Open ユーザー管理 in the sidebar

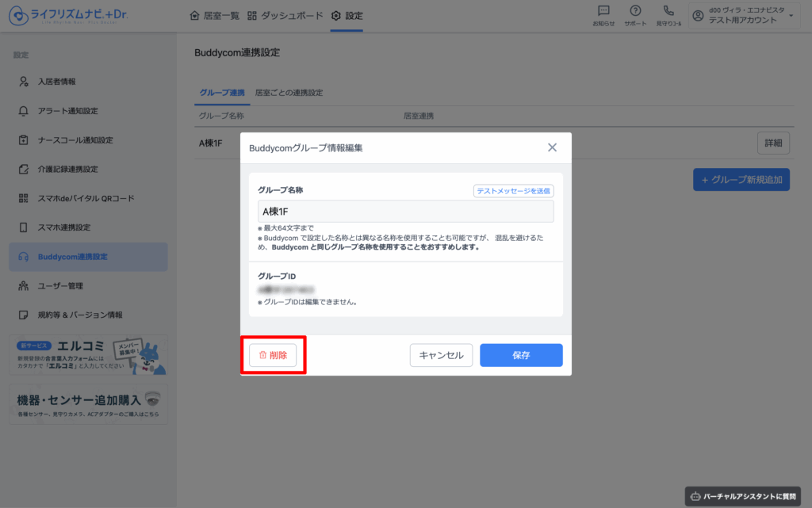pyautogui.click(x=88, y=285)
